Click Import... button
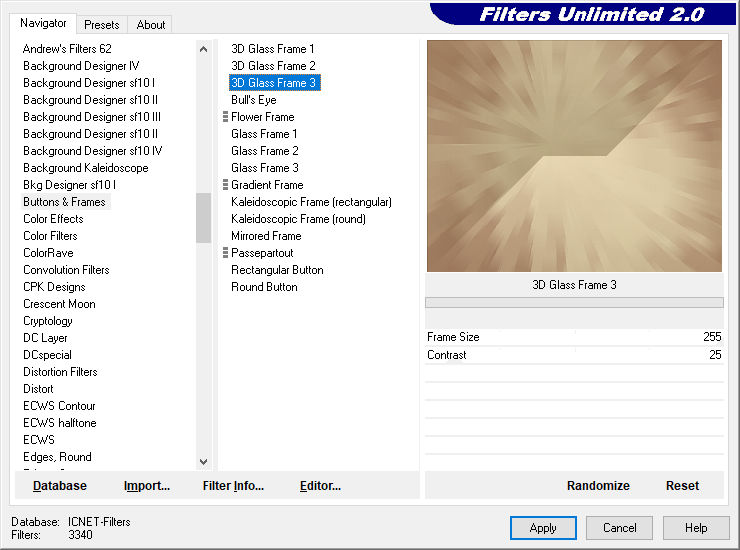The width and height of the screenshot is (740, 550). click(x=147, y=485)
